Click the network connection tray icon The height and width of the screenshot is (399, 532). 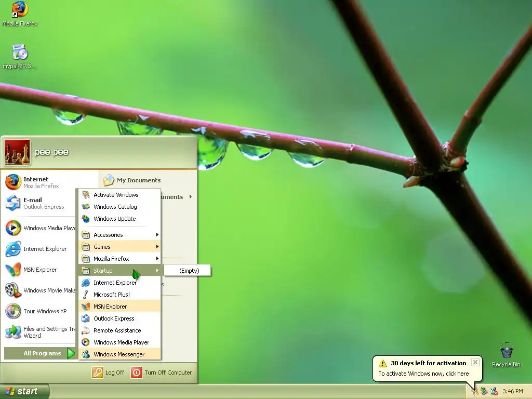pos(484,392)
